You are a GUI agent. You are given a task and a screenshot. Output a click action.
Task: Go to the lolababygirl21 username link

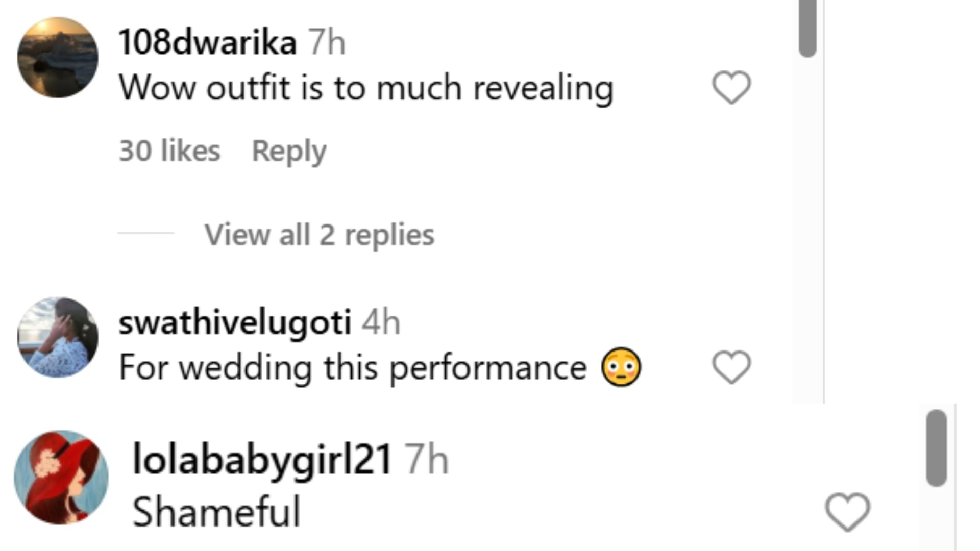(262, 459)
